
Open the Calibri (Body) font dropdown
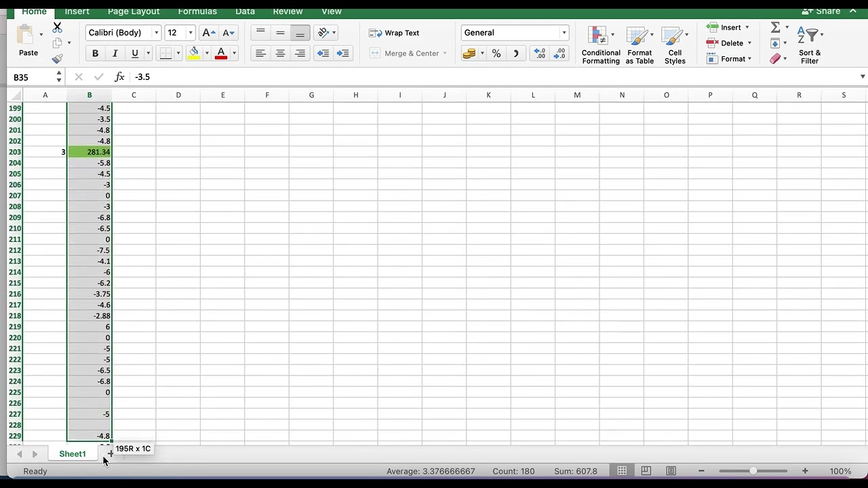coord(157,33)
